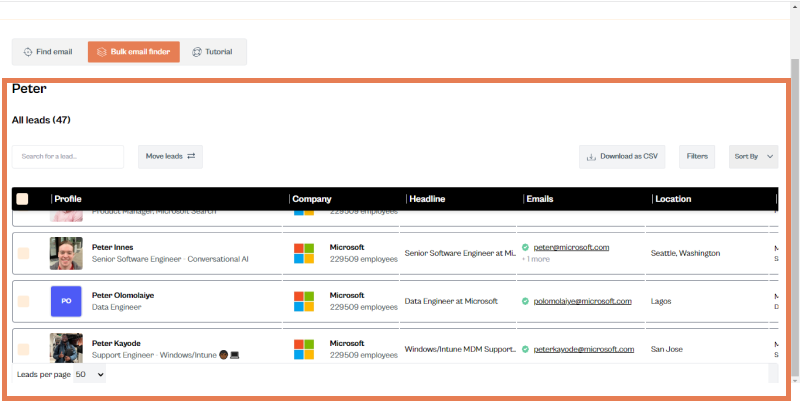This screenshot has height=401, width=800.
Task: Click Microsoft logo in Peter Olomolaiye row
Action: (304, 302)
